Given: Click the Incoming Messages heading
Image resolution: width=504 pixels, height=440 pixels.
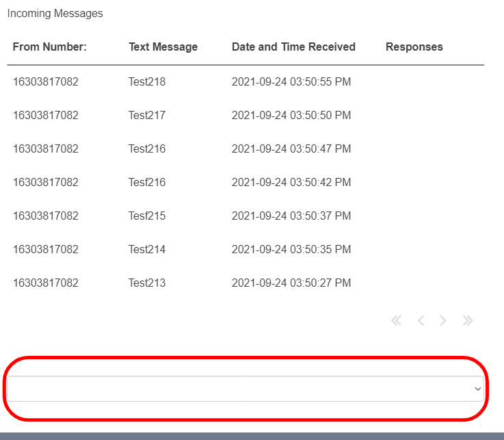Looking at the screenshot, I should coord(55,14).
